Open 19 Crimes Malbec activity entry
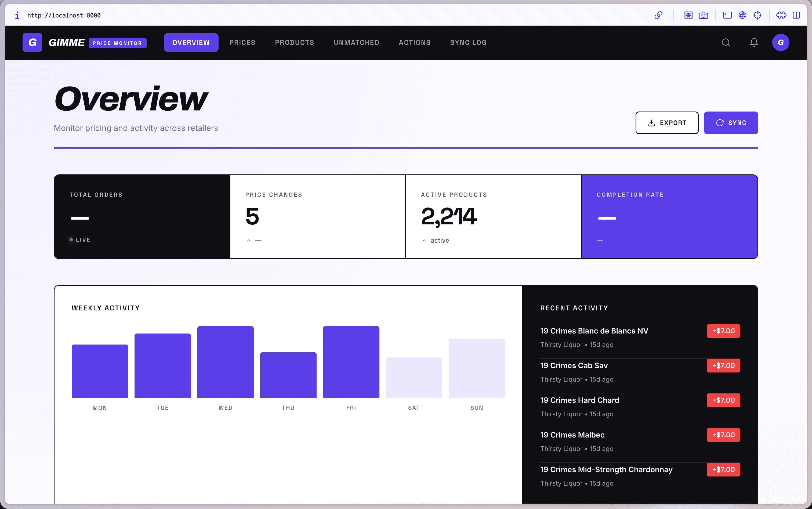 tap(640, 441)
